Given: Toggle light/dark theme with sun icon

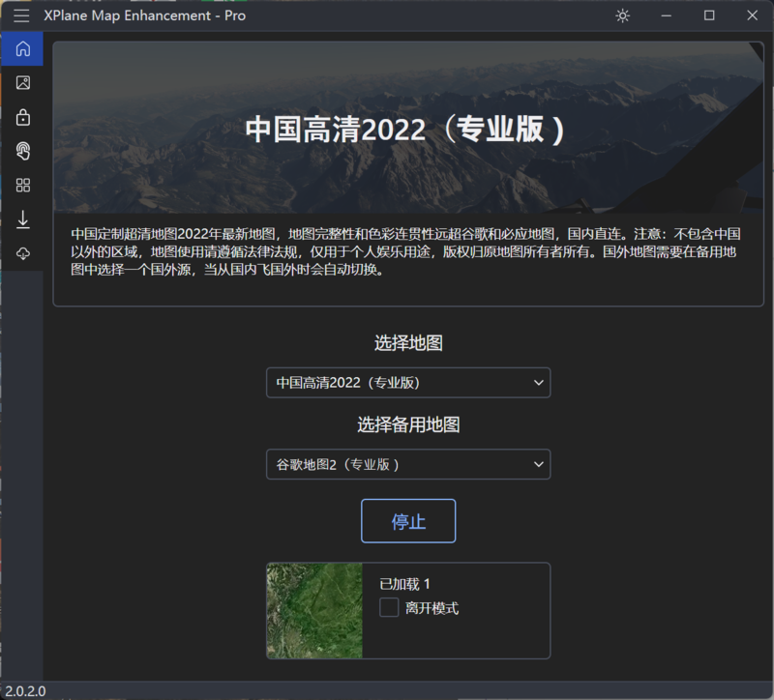Looking at the screenshot, I should pyautogui.click(x=622, y=15).
